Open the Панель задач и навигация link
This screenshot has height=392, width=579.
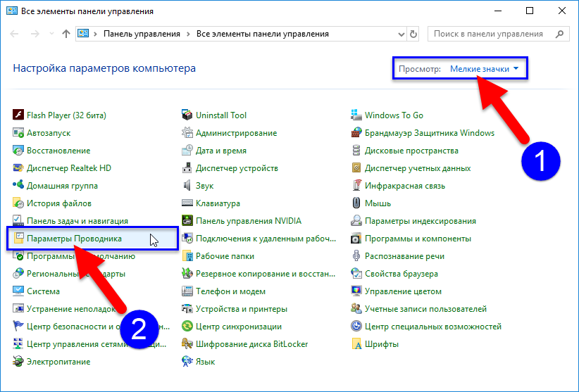pyautogui.click(x=77, y=221)
